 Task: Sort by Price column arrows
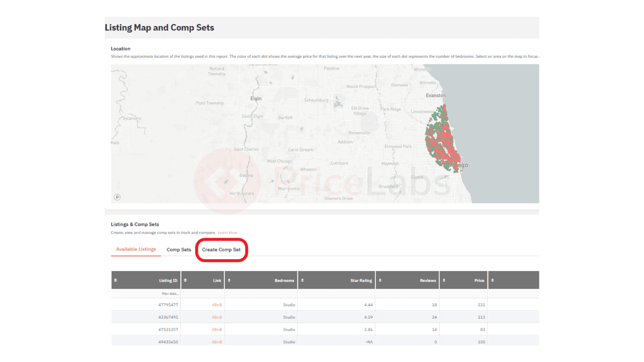tap(444, 280)
